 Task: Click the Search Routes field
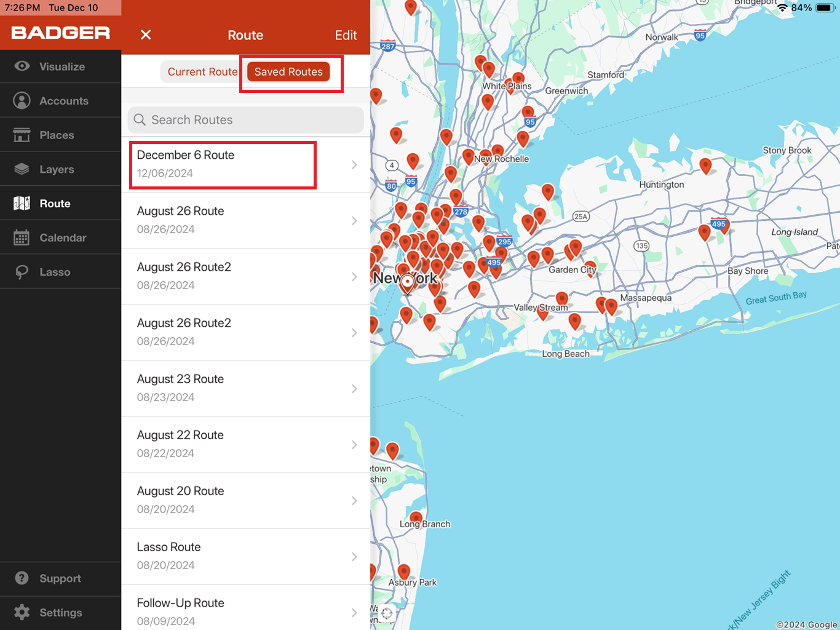coord(245,119)
